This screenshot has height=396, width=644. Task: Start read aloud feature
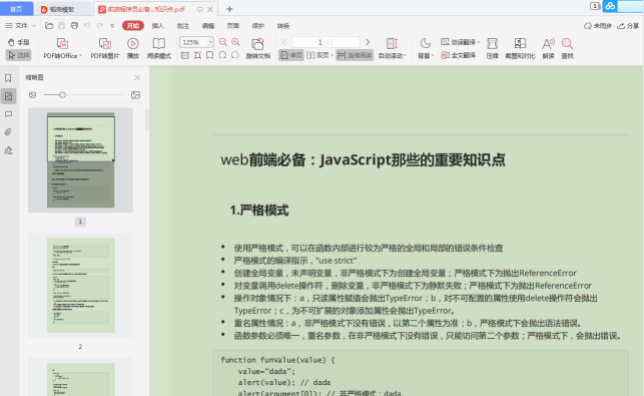[548, 48]
